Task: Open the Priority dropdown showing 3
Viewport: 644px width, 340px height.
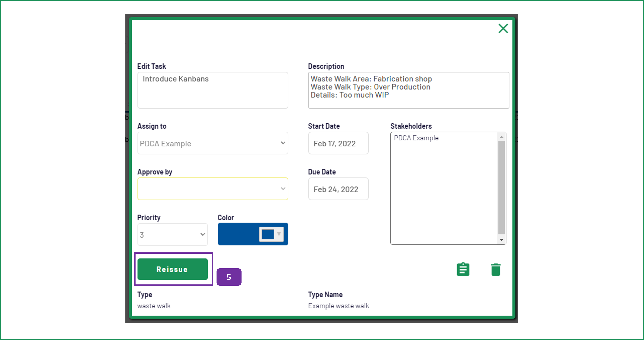Action: 173,234
